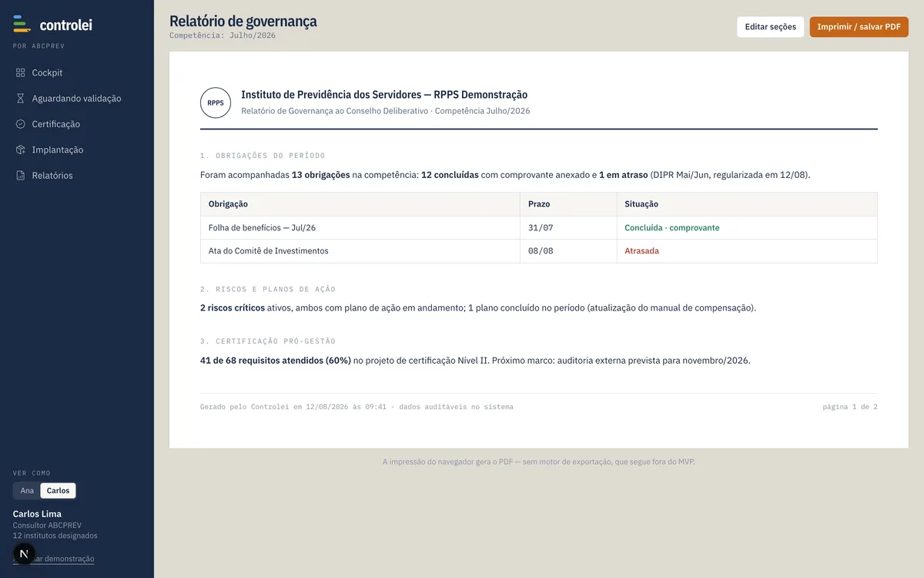Switch view to Carlos
The width and height of the screenshot is (924, 578).
(x=58, y=491)
